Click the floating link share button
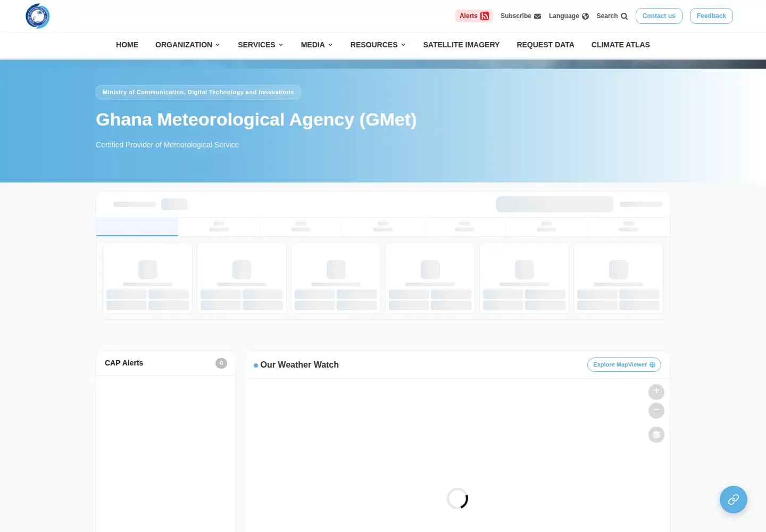The height and width of the screenshot is (532, 766). tap(734, 500)
